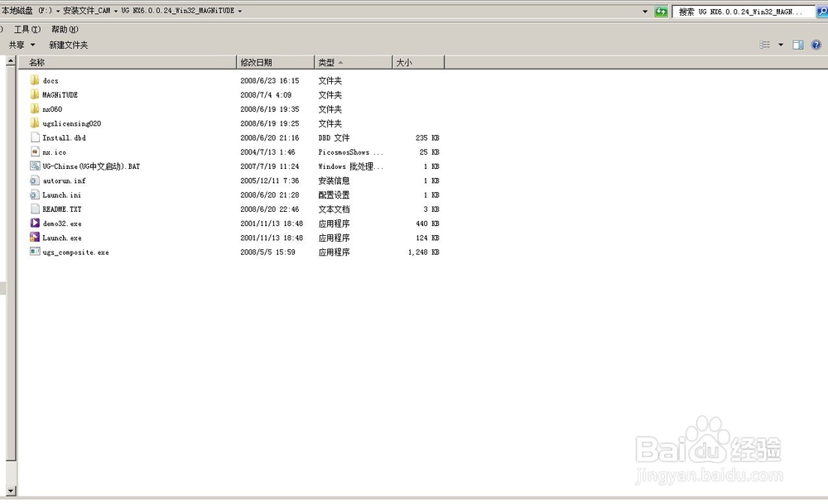Select the file name Install.dbd
This screenshot has width=828, height=504.
(64, 137)
